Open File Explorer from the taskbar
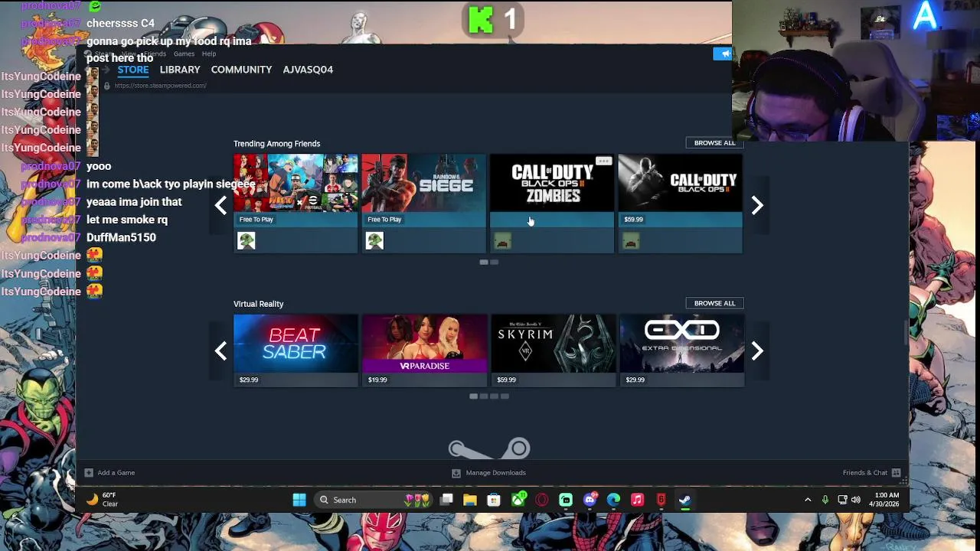 470,500
